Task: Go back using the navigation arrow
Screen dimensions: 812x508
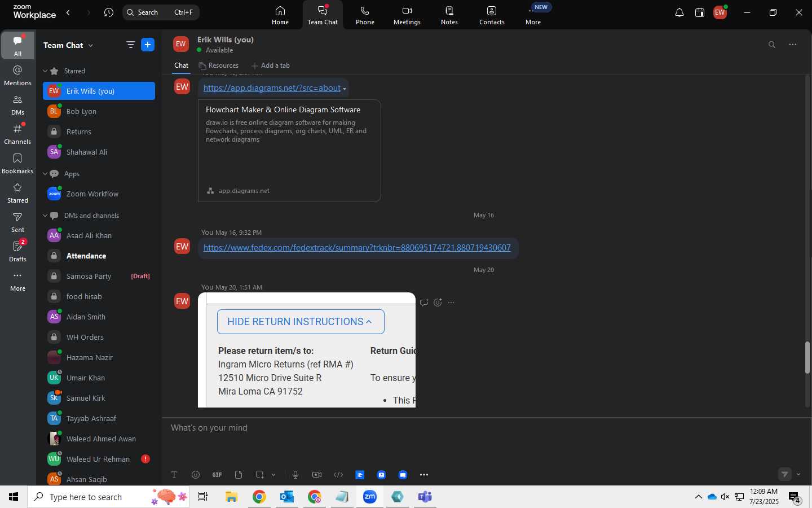Action: 68,12
